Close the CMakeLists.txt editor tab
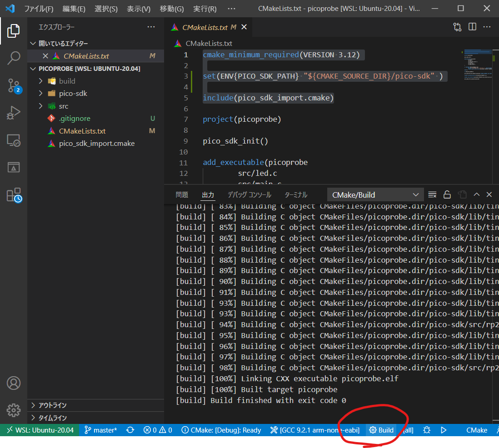The width and height of the screenshot is (499, 448). coord(244,27)
